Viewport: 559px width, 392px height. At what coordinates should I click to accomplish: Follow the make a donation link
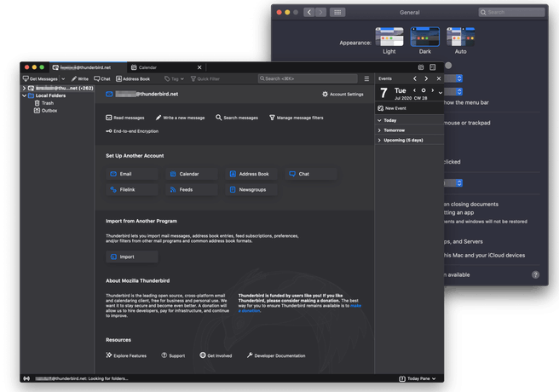[x=355, y=306]
